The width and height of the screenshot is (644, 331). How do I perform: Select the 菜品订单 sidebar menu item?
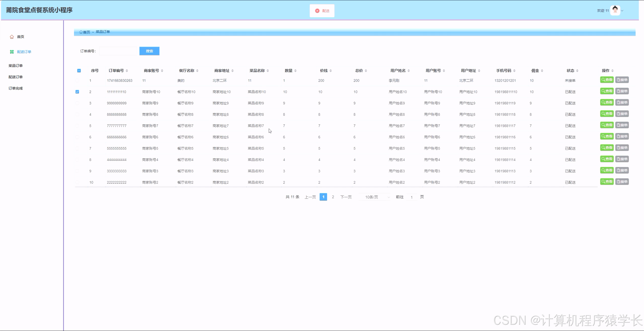click(16, 66)
